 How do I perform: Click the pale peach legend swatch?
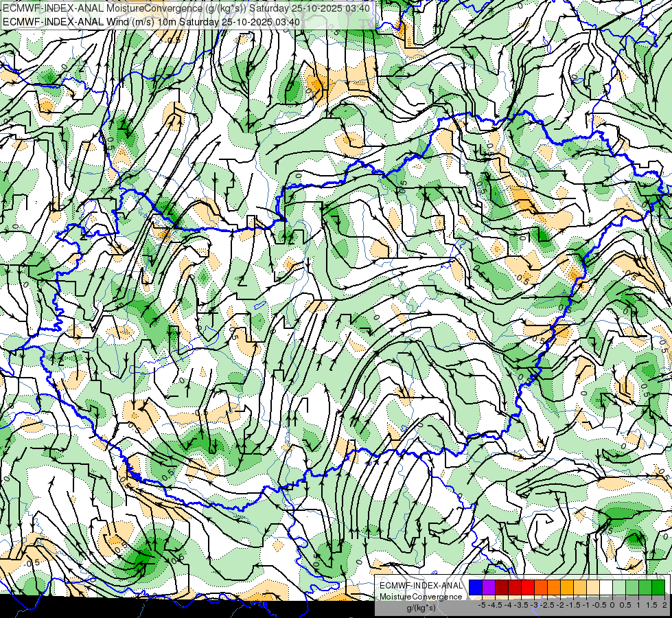593,587
